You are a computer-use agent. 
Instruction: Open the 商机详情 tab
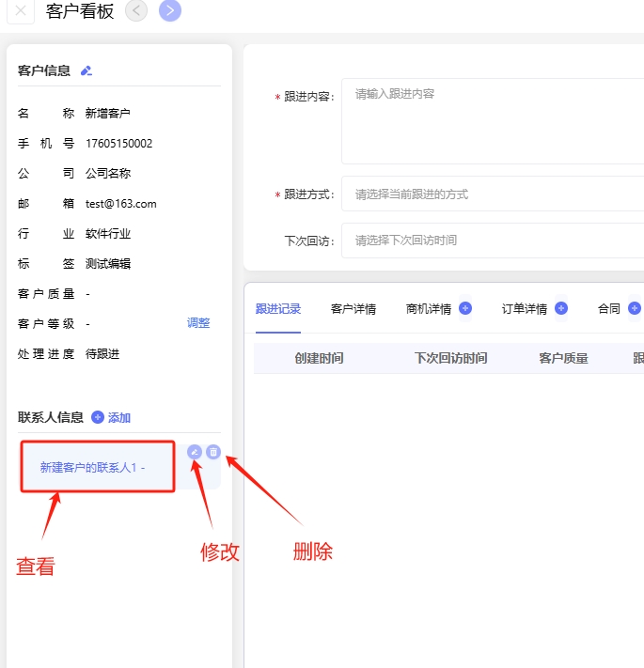pyautogui.click(x=429, y=309)
